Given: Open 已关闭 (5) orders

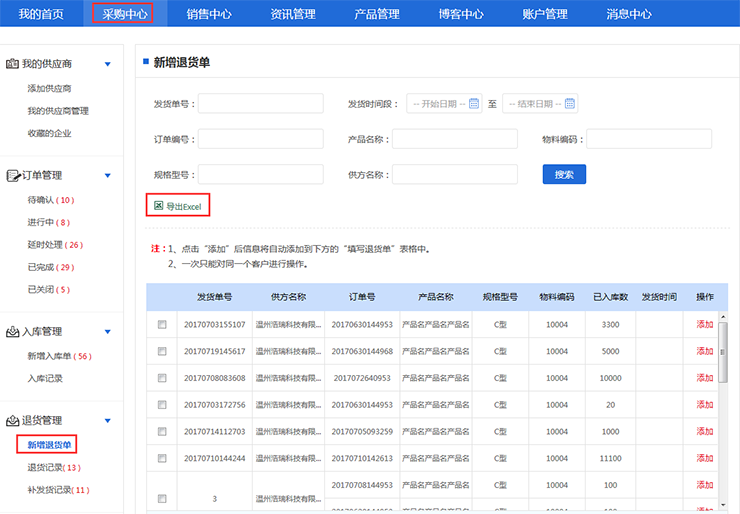Looking at the screenshot, I should [49, 290].
